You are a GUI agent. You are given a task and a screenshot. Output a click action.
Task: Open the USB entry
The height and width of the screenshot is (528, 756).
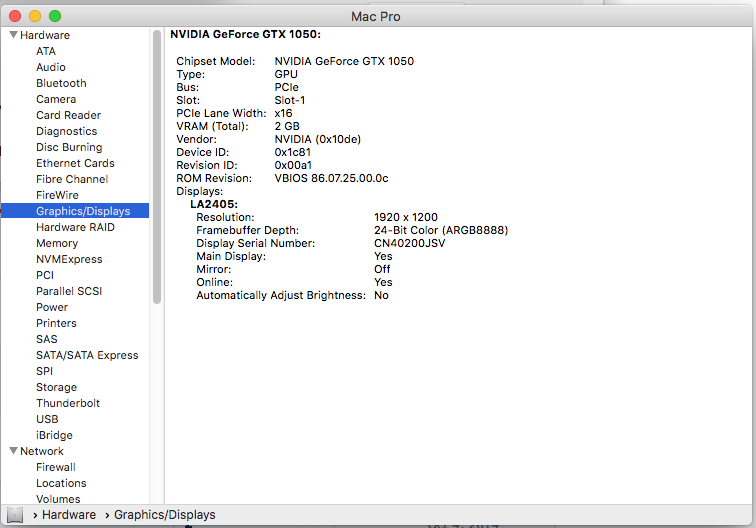47,419
